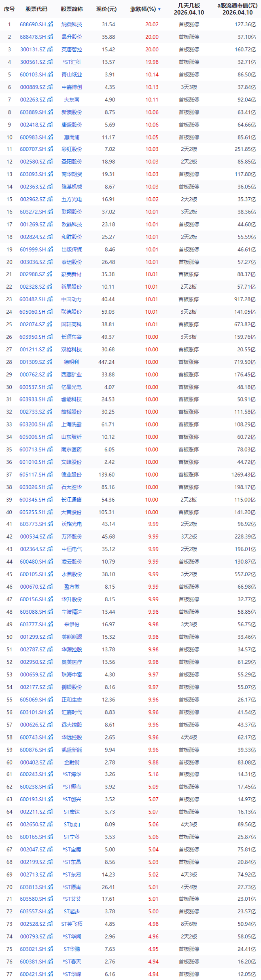The height and width of the screenshot is (980, 261).
Task: Click the *ST海华 stock name
Action: tap(72, 774)
